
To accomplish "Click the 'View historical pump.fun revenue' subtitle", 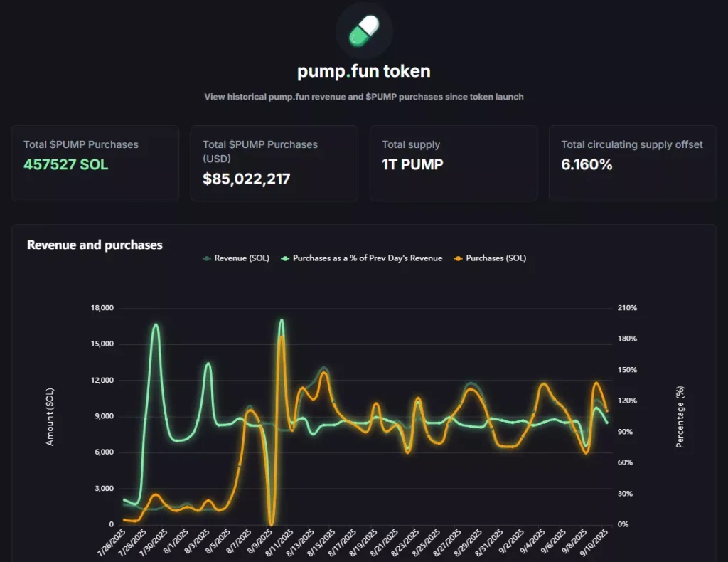I will [x=364, y=97].
